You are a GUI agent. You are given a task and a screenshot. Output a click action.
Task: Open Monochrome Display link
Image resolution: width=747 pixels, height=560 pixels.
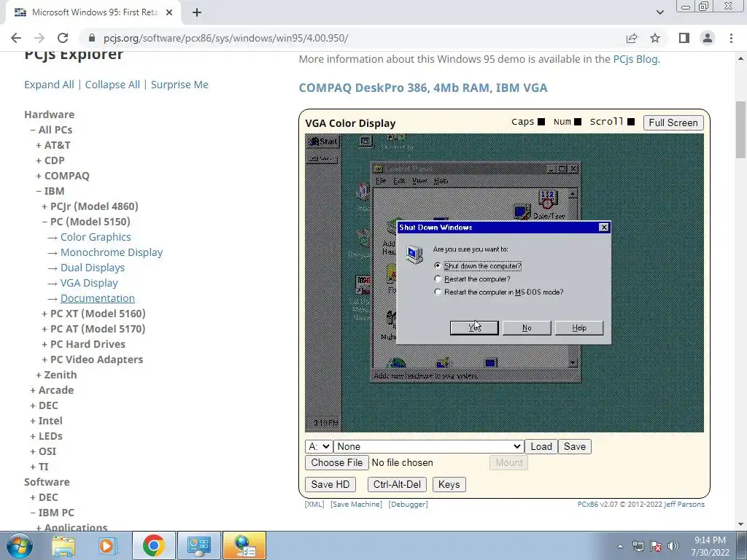pyautogui.click(x=112, y=252)
